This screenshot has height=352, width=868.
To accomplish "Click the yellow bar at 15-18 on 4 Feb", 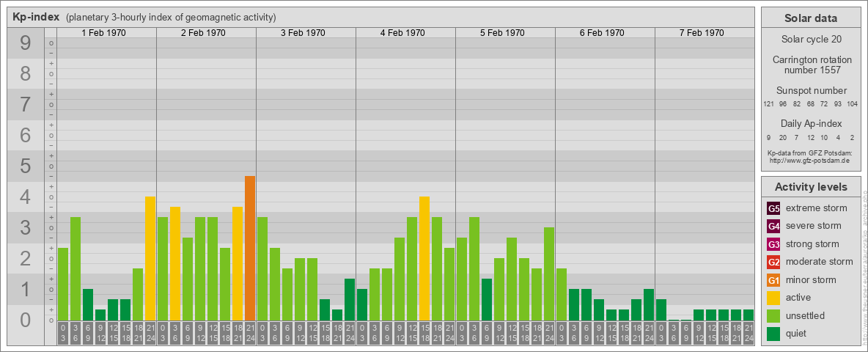I will pos(424,258).
